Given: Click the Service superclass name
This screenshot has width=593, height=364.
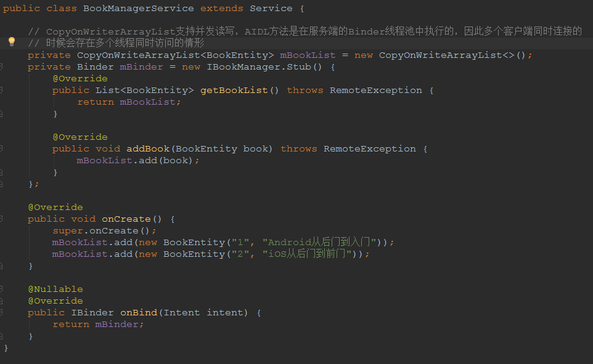Looking at the screenshot, I should pos(271,9).
